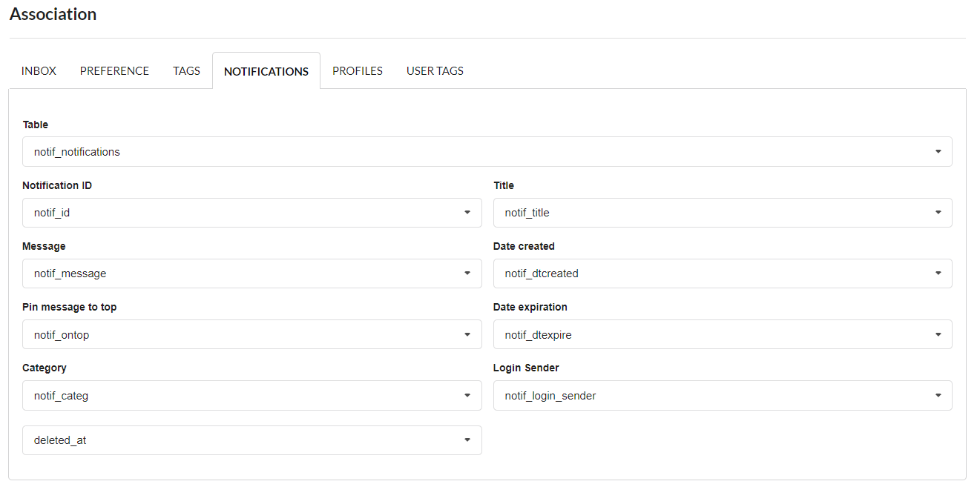Select the TAGS tab
Screen dimensions: 980x484
tap(186, 71)
